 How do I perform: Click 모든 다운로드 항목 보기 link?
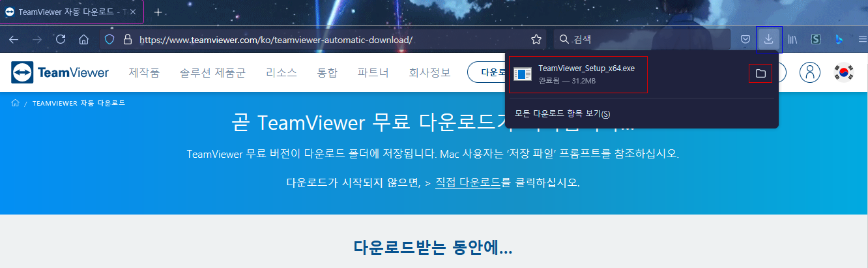[562, 114]
